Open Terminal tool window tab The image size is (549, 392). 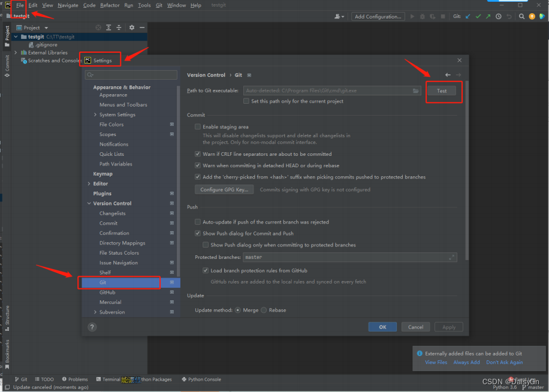tap(108, 379)
